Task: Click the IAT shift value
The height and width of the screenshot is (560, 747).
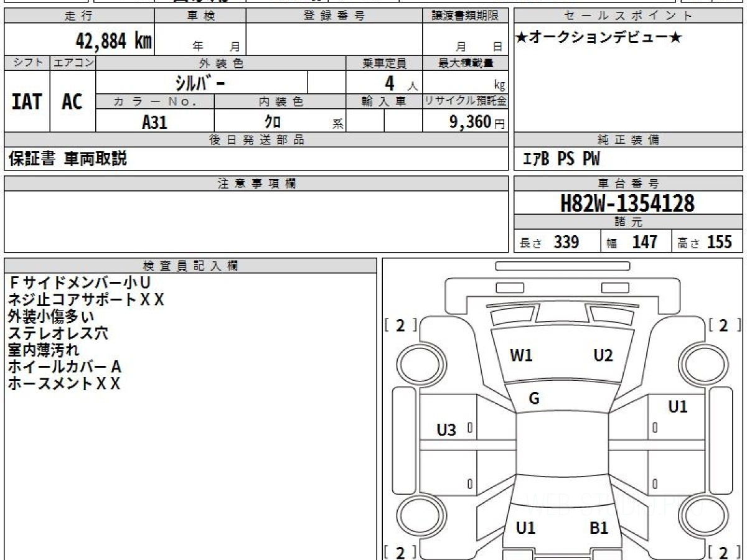Action: (27, 101)
